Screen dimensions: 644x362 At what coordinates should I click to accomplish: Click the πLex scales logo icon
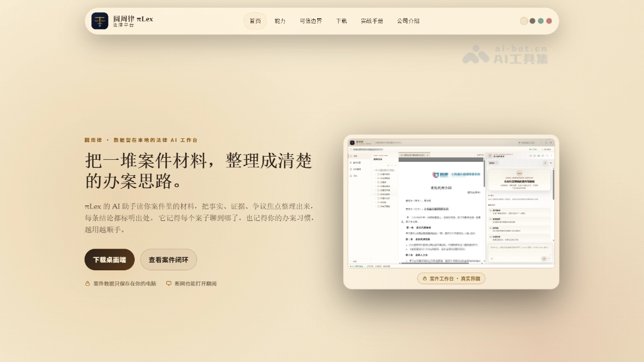tap(100, 21)
